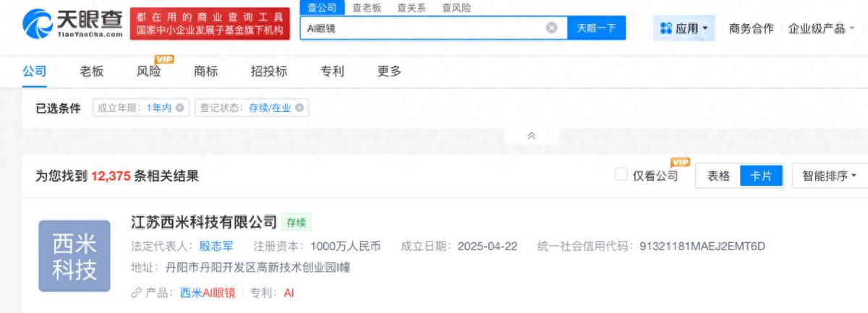Open the 智能排序 sort dropdown
The height and width of the screenshot is (313, 868).
point(828,176)
